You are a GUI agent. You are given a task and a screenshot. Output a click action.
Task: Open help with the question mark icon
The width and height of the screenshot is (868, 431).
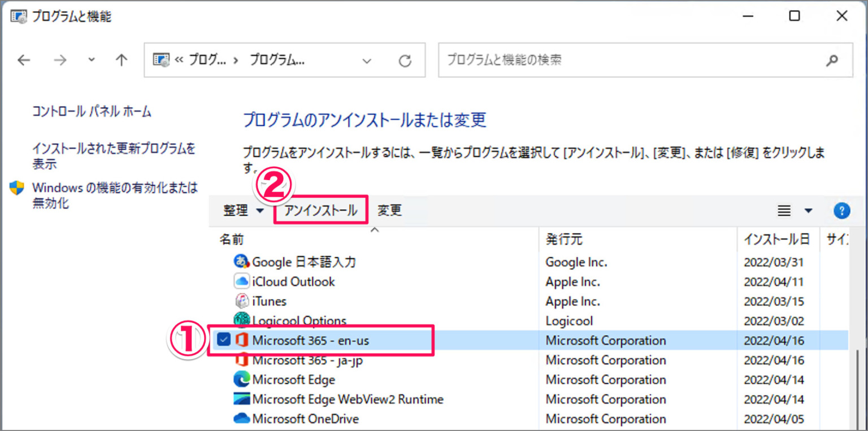pos(841,210)
